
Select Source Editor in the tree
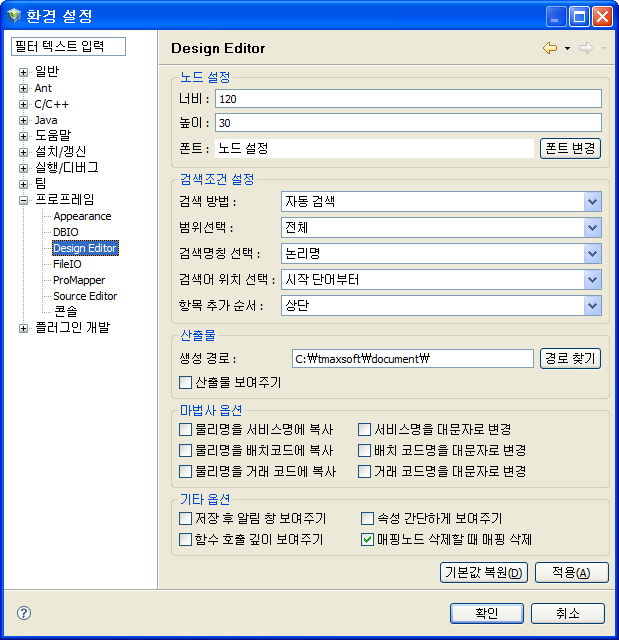85,296
